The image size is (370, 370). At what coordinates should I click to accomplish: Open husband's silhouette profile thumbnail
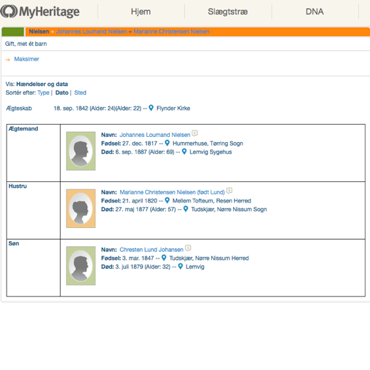pos(81,151)
